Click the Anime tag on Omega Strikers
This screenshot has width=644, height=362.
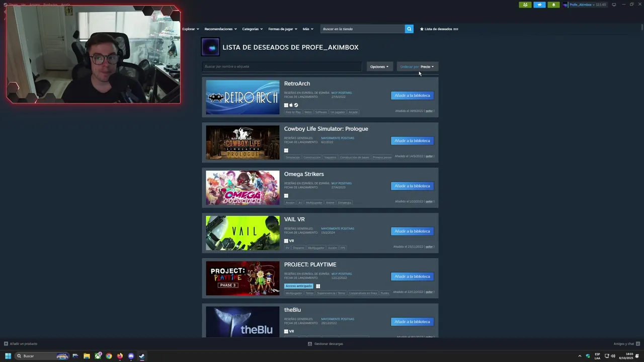point(330,203)
